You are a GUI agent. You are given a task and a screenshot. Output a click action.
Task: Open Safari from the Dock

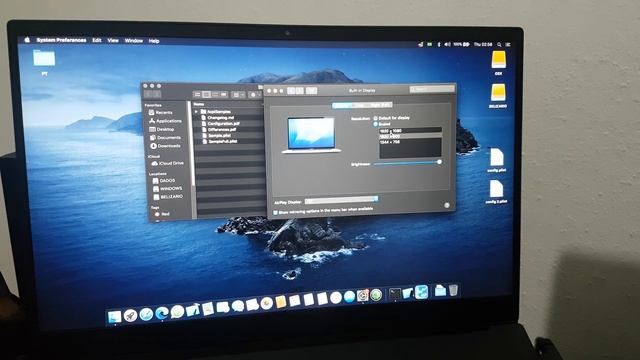(x=146, y=314)
